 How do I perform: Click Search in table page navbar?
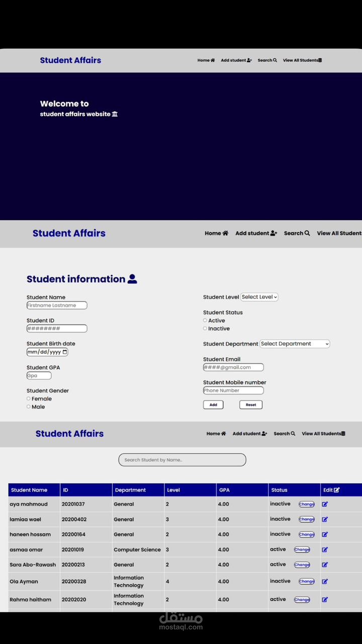coord(285,434)
